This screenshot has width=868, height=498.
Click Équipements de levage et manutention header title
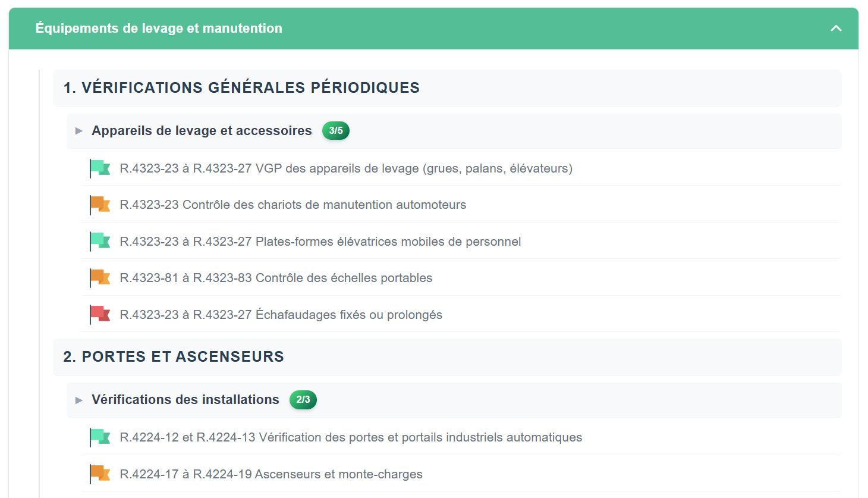(x=159, y=29)
